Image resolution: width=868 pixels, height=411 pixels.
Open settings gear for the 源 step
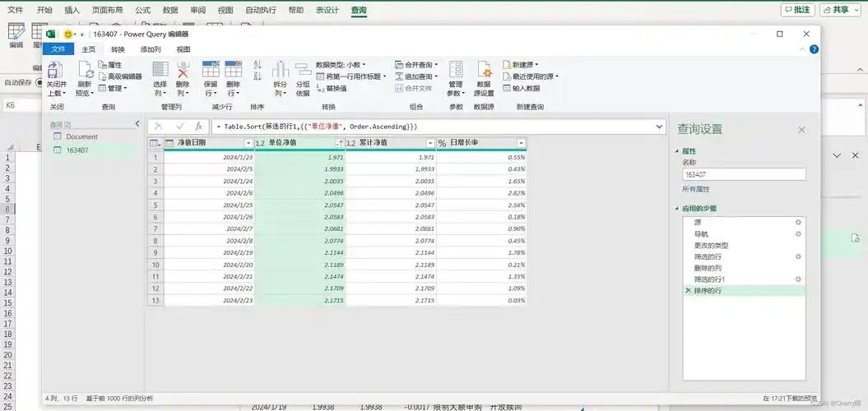click(x=798, y=222)
